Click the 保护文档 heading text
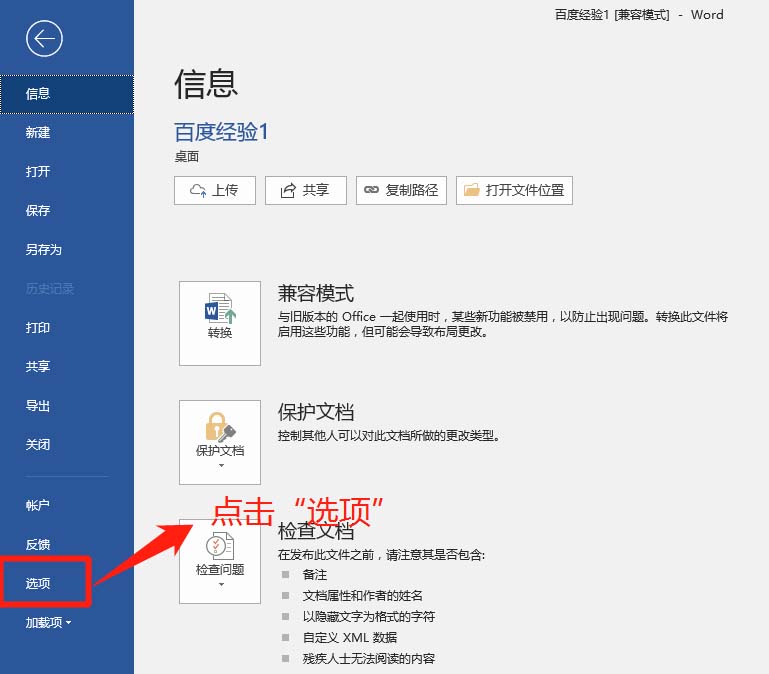 point(316,412)
